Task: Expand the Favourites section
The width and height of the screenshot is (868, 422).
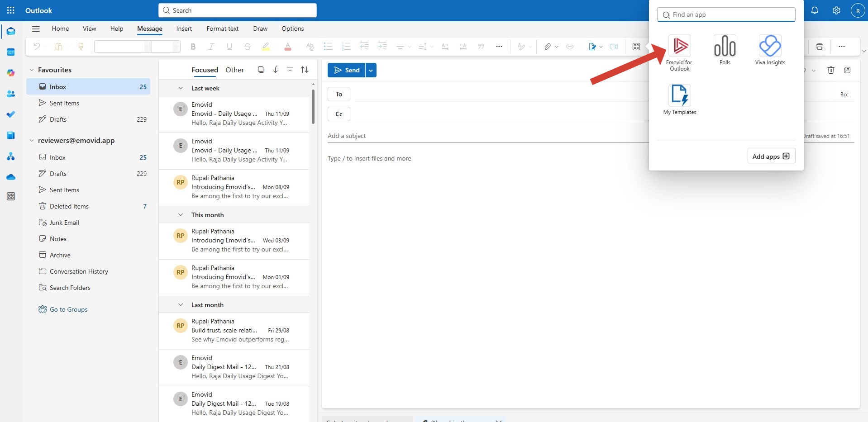Action: click(x=31, y=70)
